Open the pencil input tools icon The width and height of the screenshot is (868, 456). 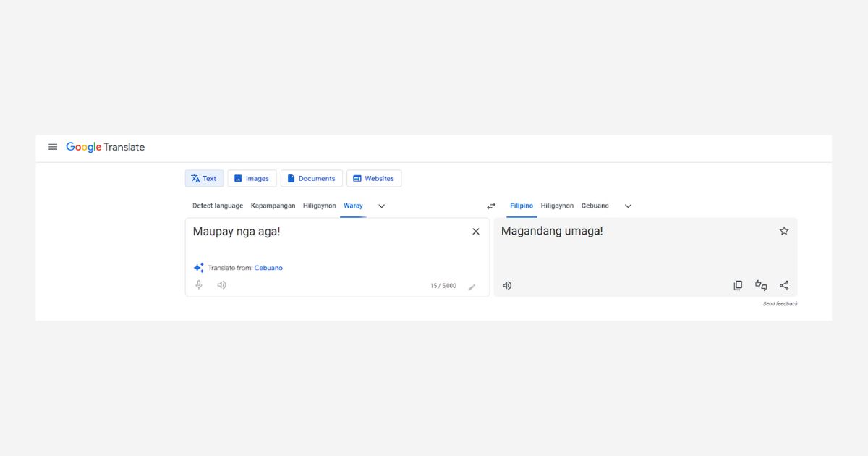[472, 287]
